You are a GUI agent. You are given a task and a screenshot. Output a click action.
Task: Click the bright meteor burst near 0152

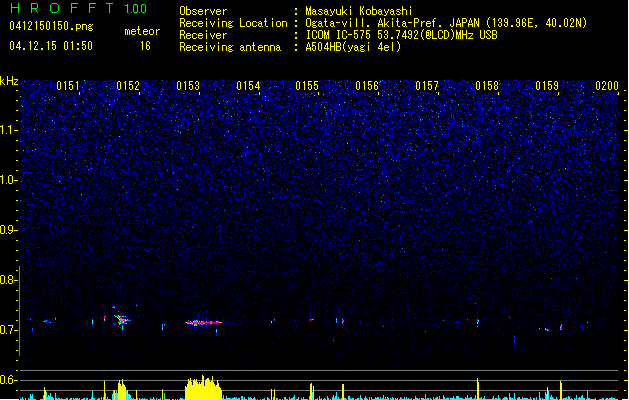click(121, 319)
